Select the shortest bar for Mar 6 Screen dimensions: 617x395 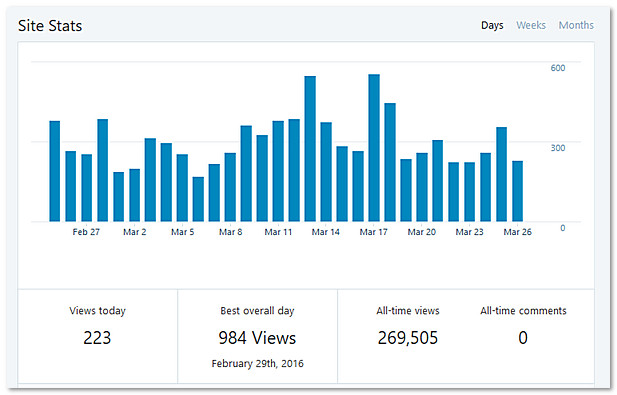(198, 199)
